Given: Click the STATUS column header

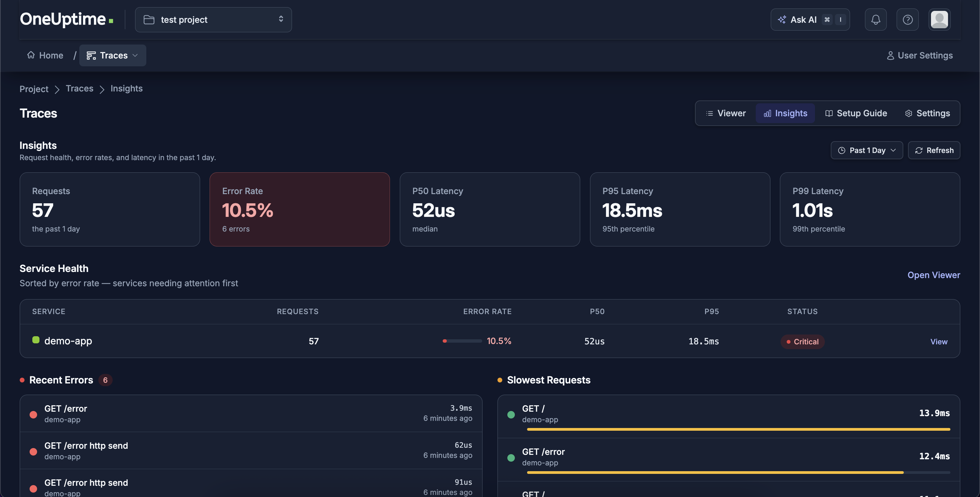Looking at the screenshot, I should 802,312.
